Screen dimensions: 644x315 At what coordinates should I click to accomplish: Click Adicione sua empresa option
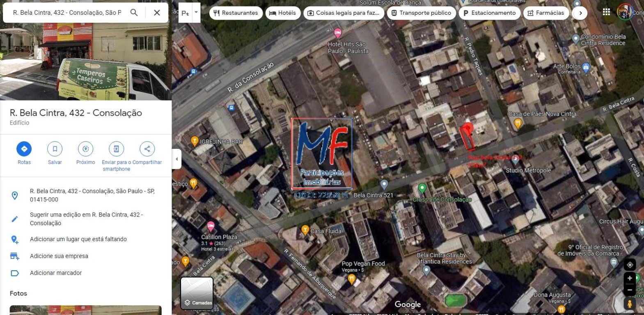59,256
